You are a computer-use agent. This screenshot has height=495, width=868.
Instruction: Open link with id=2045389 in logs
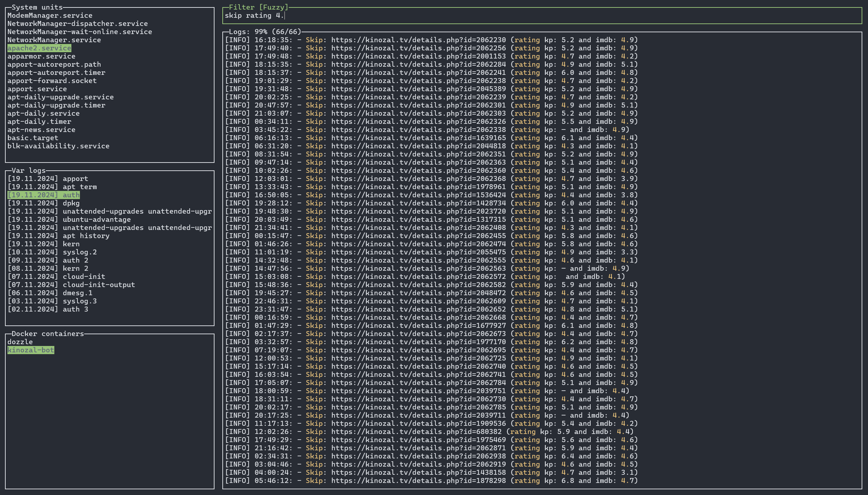click(418, 89)
